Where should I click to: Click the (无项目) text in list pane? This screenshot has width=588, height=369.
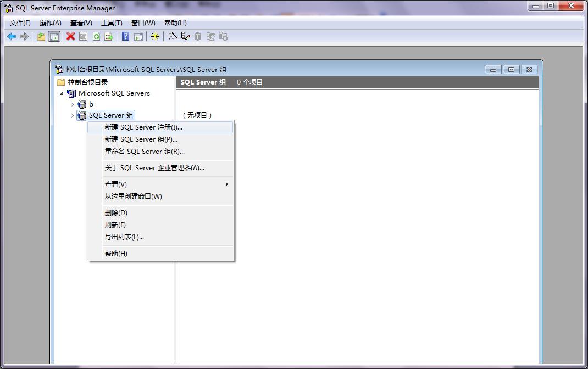pos(197,115)
